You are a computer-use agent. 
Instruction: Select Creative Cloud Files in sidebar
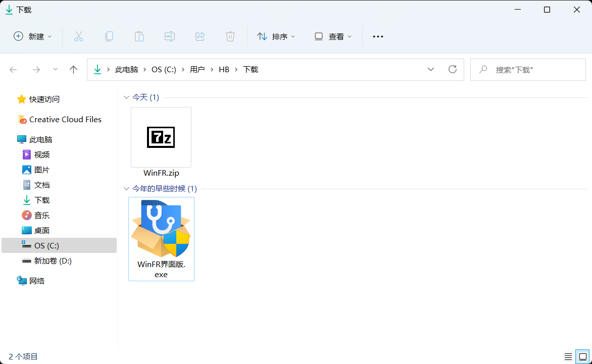coord(60,120)
